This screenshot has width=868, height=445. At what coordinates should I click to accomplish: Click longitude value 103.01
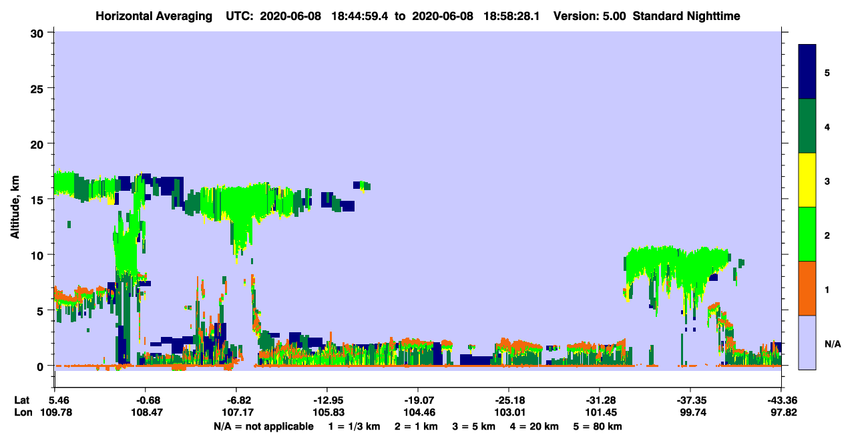tap(509, 412)
